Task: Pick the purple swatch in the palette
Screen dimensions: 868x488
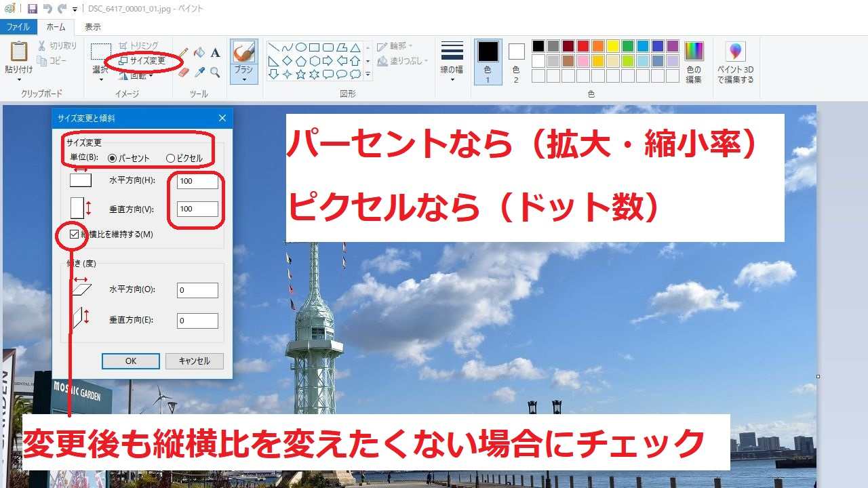Action: click(x=672, y=46)
